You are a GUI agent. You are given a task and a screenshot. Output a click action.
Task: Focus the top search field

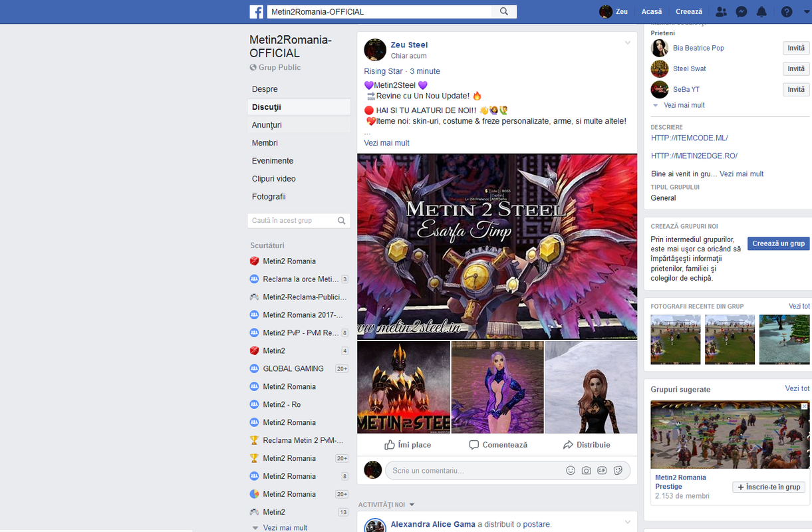379,11
